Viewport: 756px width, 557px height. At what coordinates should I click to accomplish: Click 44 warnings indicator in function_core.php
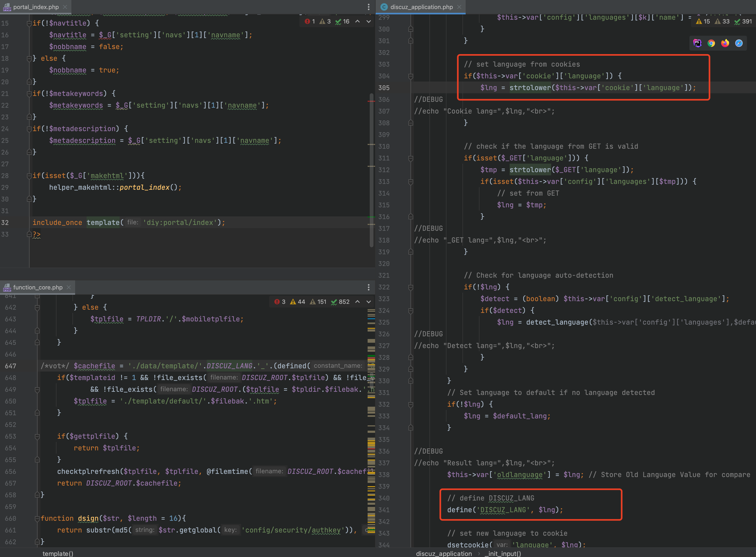click(298, 301)
